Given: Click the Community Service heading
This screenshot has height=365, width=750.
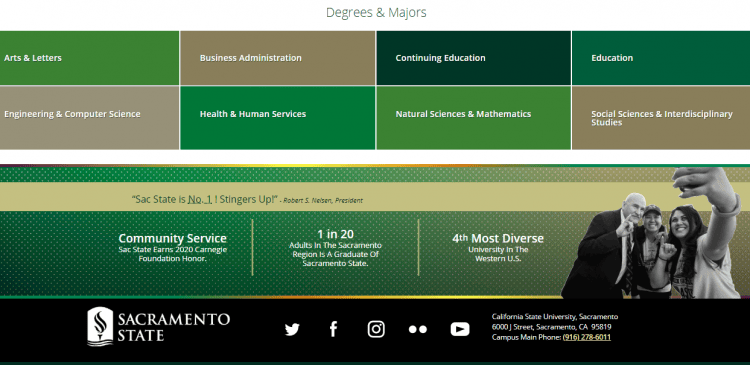Looking at the screenshot, I should point(172,238).
